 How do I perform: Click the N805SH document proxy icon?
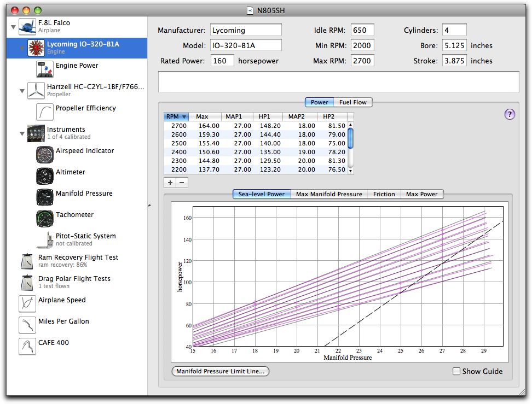(x=250, y=10)
